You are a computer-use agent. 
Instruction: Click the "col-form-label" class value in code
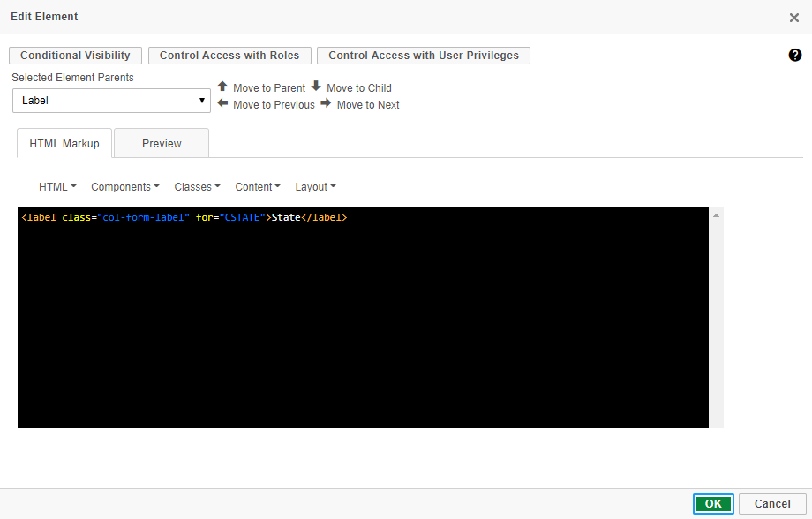[x=144, y=217]
